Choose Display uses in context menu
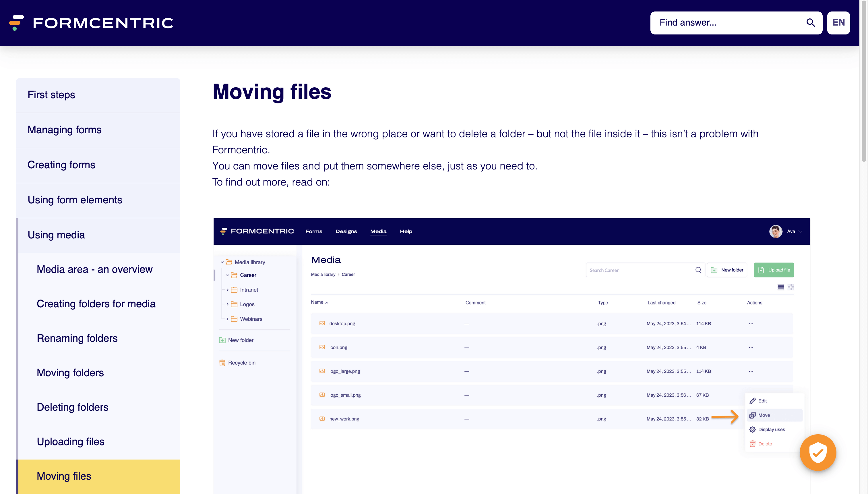868x494 pixels. coord(774,430)
